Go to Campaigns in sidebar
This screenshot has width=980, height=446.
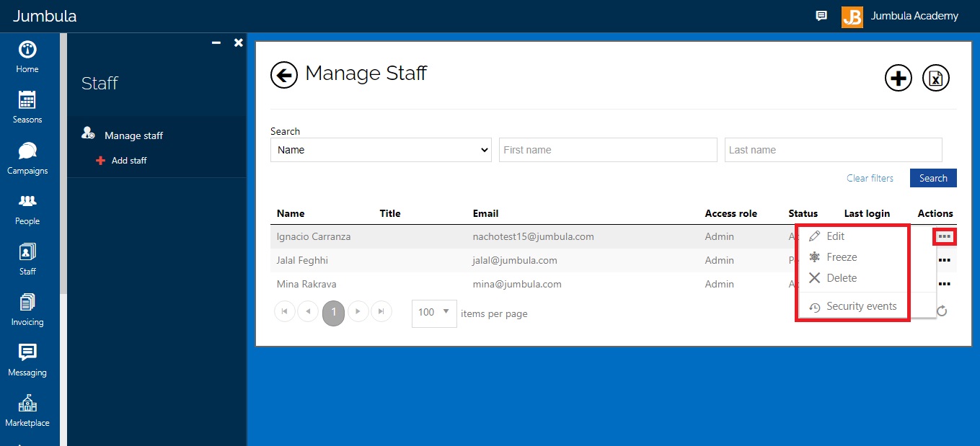27,159
